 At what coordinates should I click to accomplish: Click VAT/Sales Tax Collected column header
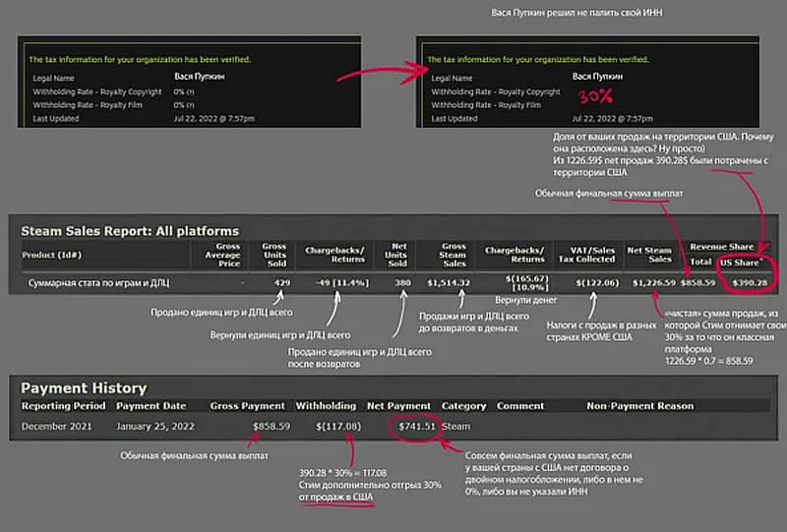click(586, 255)
